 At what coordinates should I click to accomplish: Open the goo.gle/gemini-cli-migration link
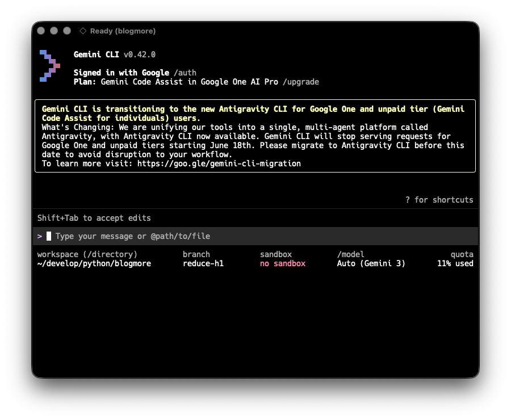point(219,163)
